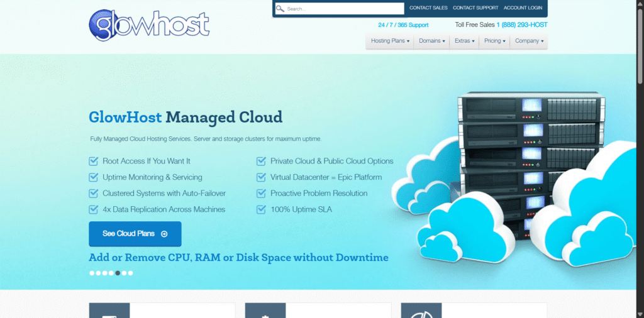The image size is (644, 318).
Task: Open the Contact Sales link
Action: point(428,8)
